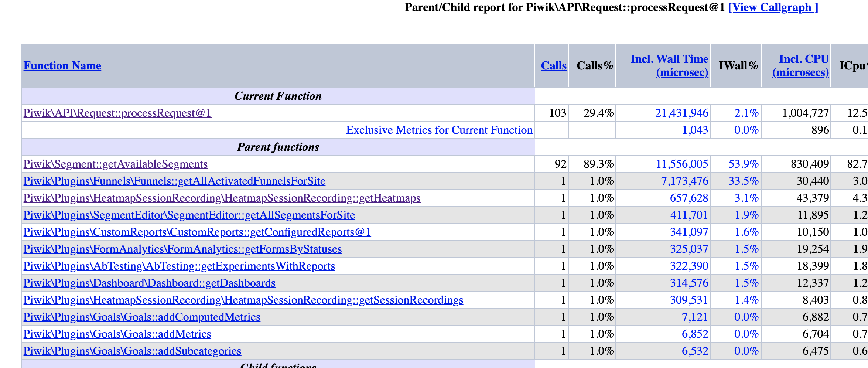868x368 pixels.
Task: Select wall time value 21,431,946
Action: tap(682, 113)
